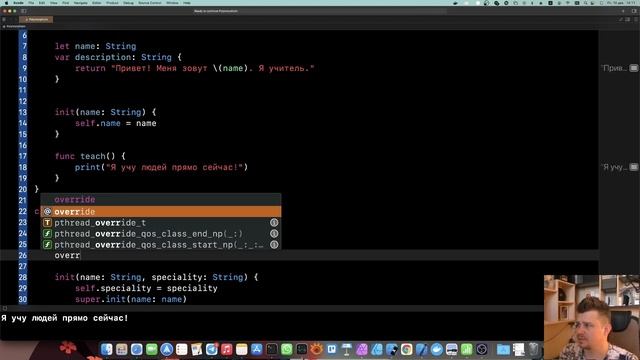Click the "func teach()" declaration
The height and width of the screenshot is (360, 640).
tap(90, 156)
